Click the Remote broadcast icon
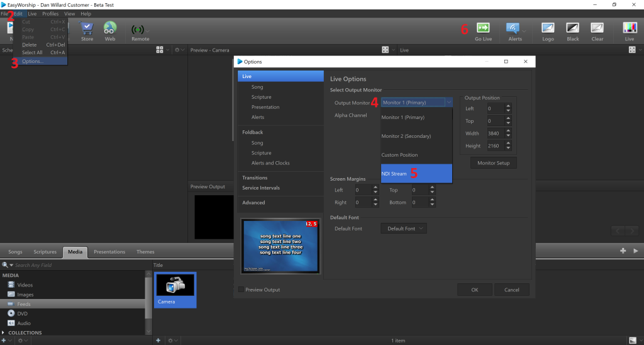 pyautogui.click(x=138, y=30)
